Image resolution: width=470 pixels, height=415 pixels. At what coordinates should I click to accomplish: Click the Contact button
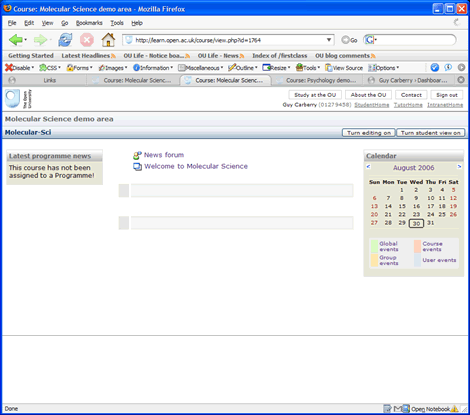click(411, 95)
